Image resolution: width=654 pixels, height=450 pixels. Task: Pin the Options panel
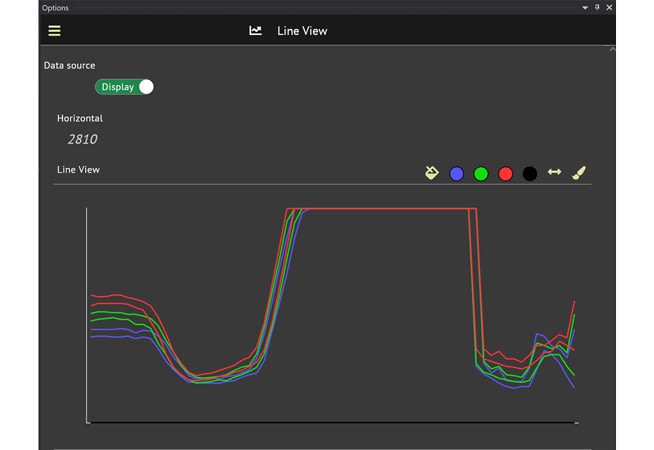click(598, 7)
